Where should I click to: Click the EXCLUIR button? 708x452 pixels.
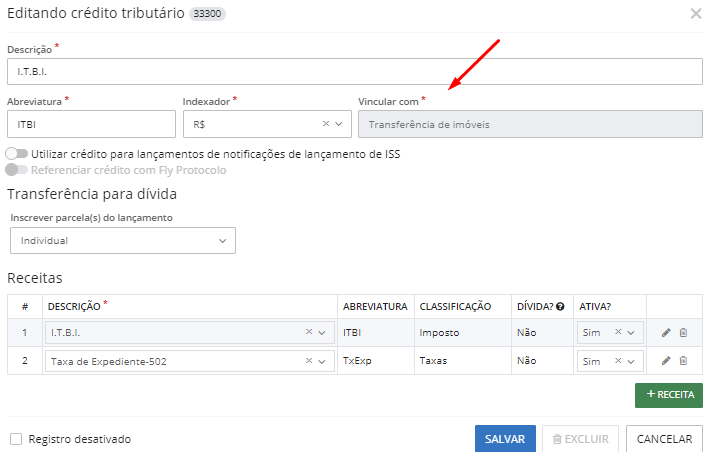pyautogui.click(x=581, y=439)
